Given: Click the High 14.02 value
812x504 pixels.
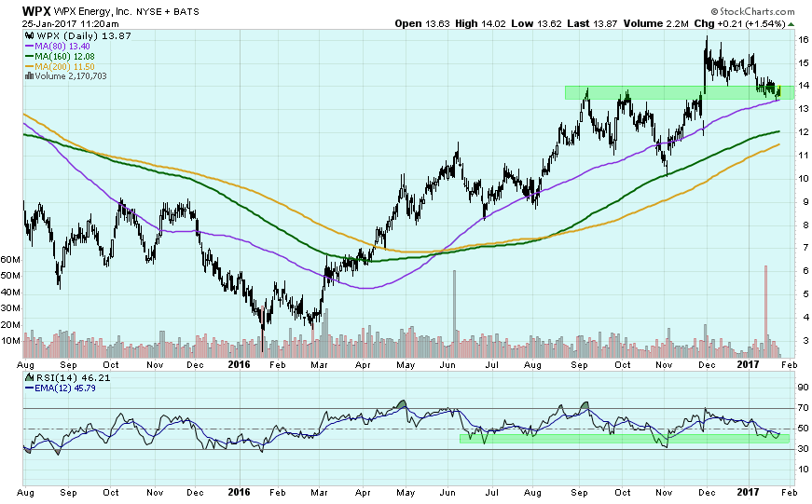Looking at the screenshot, I should point(480,24).
